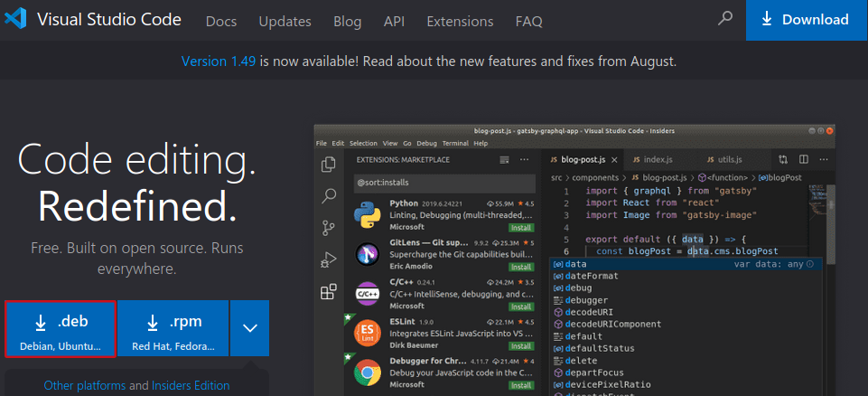Open the Run and Debug bug icon

pos(329,259)
